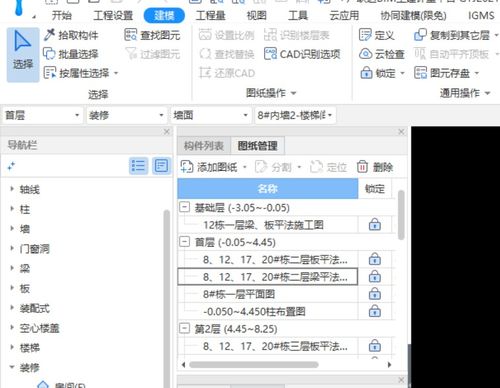This screenshot has height=388, width=500.
Task: Click 按属性选择 icon
Action: (x=50, y=73)
